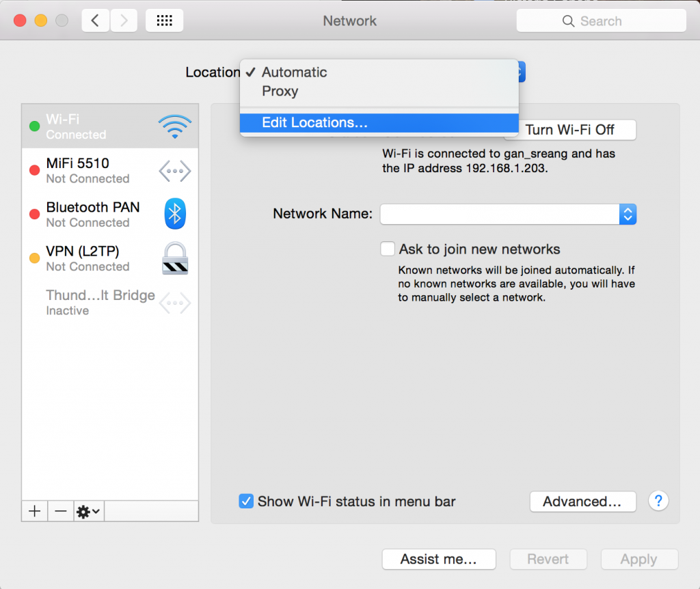Viewport: 700px width, 589px height.
Task: Click the grid view icon in toolbar
Action: click(164, 20)
